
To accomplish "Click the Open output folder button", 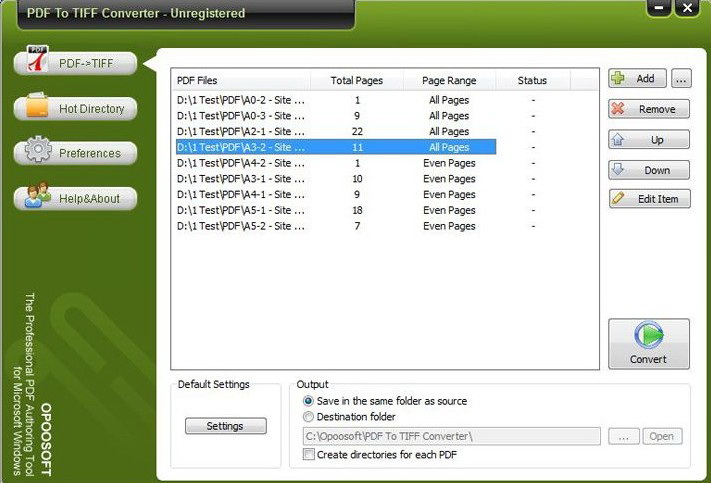I will (662, 436).
